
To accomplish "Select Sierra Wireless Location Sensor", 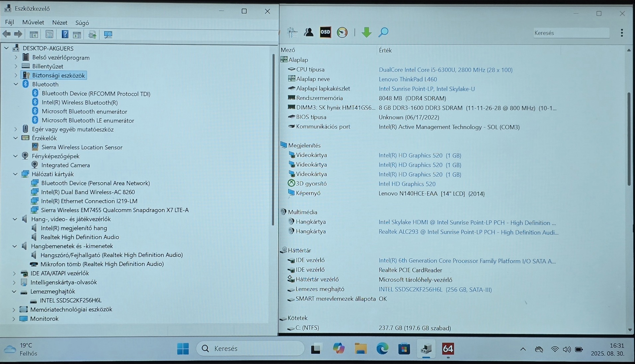I will click(x=82, y=147).
